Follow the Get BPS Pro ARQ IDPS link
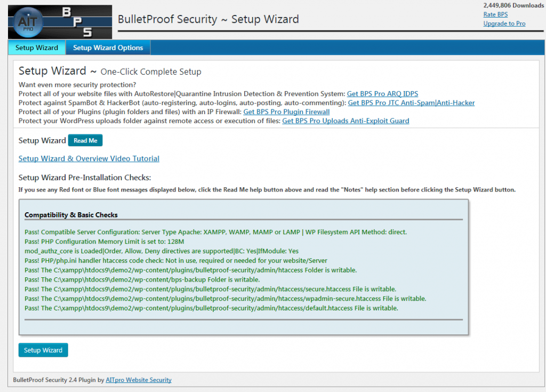 point(382,94)
